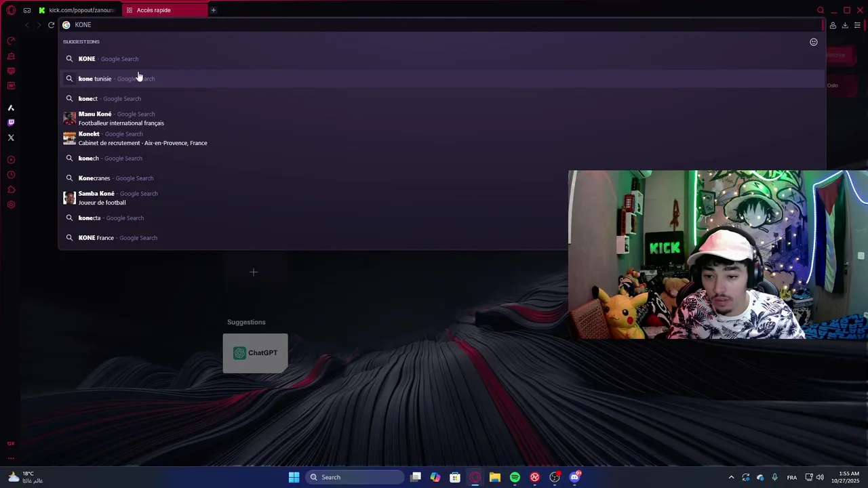Select the 'KONE' Google Search suggestion

click(441, 59)
